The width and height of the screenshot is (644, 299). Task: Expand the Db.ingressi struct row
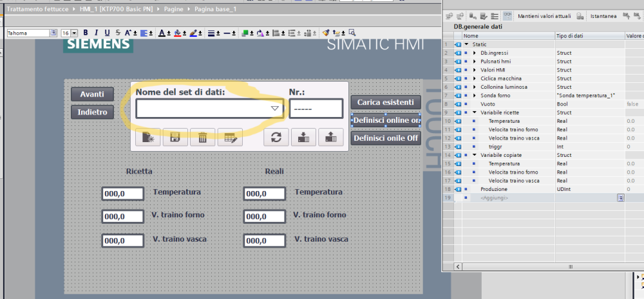point(475,53)
